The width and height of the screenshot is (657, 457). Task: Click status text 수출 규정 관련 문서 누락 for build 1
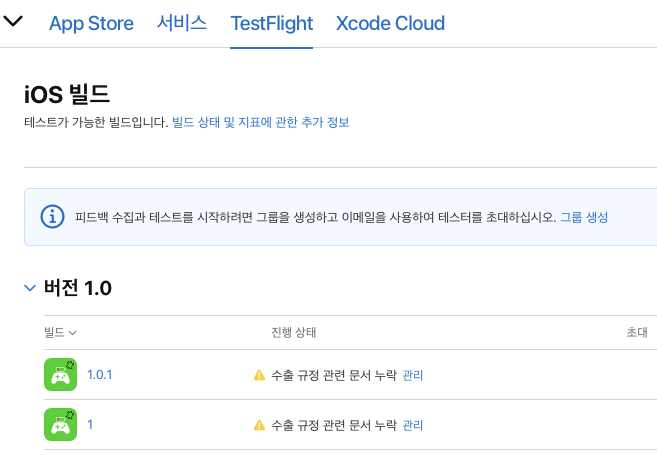click(x=334, y=426)
